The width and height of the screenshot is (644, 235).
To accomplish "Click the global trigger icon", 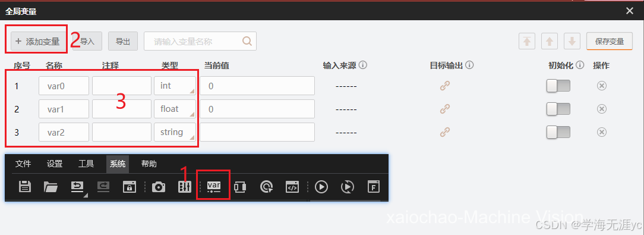I will point(266,187).
